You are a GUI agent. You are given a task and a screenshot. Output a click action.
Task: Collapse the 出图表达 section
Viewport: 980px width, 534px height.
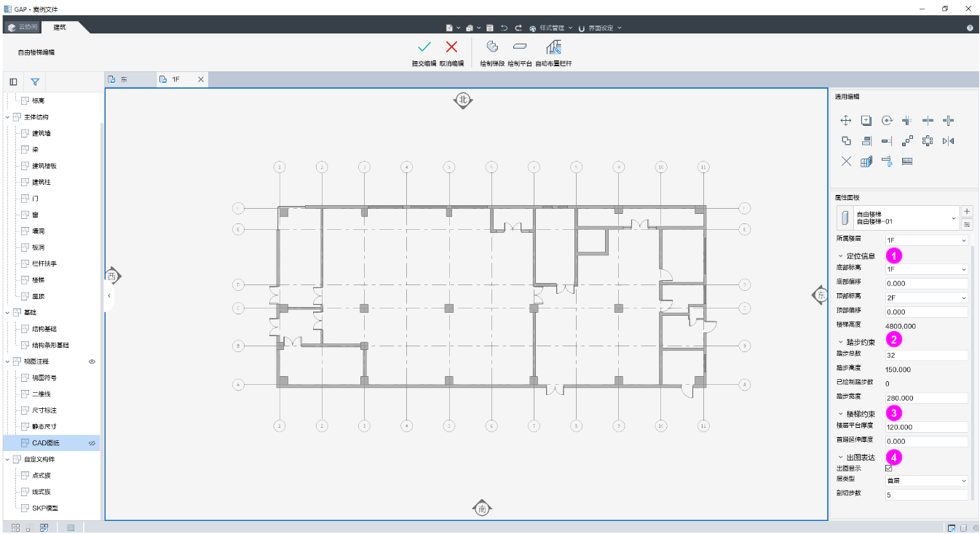point(840,458)
